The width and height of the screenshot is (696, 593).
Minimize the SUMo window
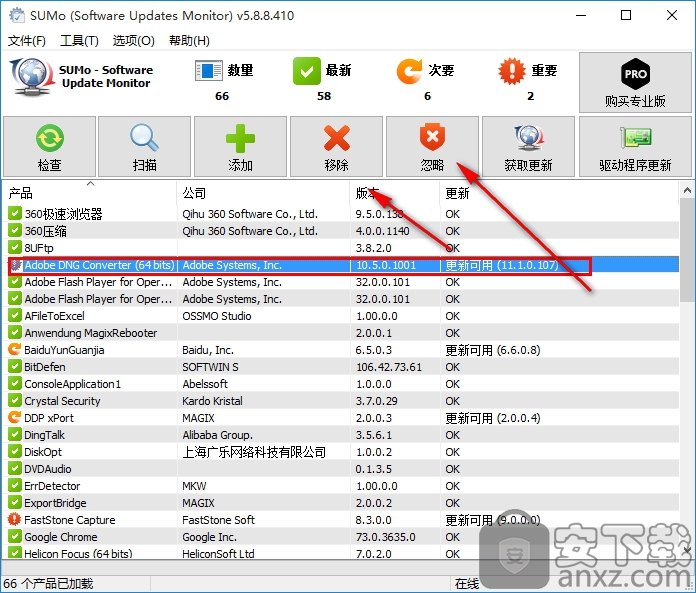click(581, 15)
